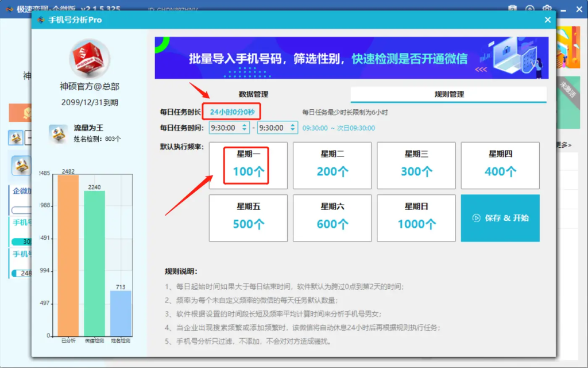Viewport: 588px width, 368px height.
Task: Decrease end time using its down stepper arrow
Action: point(292,130)
